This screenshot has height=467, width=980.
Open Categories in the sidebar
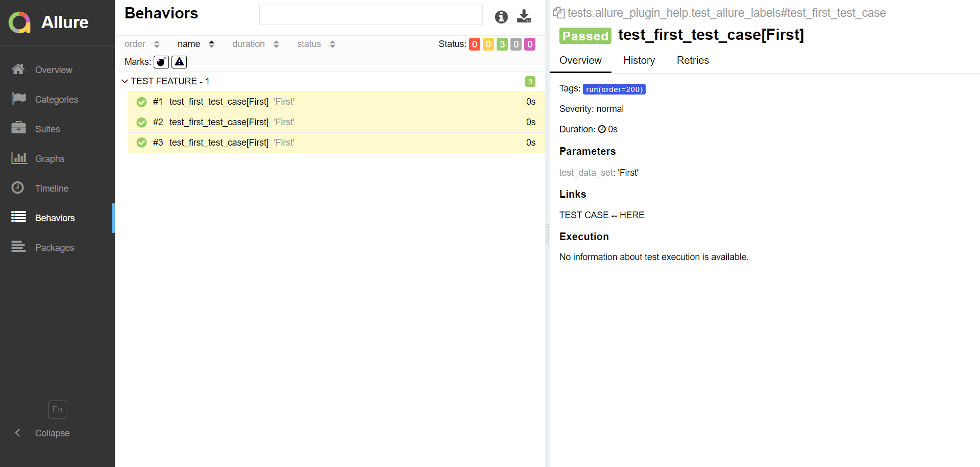pos(56,99)
